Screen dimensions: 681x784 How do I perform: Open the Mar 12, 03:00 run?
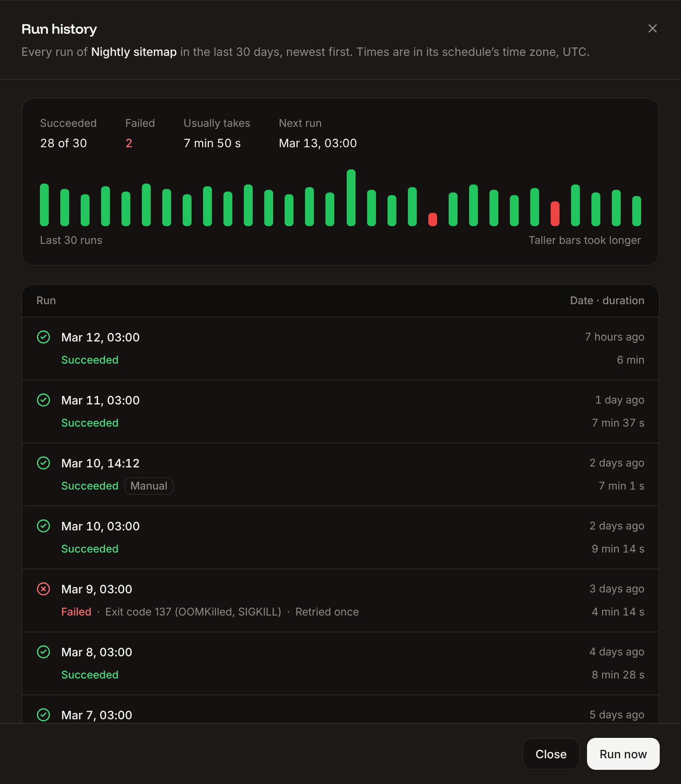click(x=340, y=349)
